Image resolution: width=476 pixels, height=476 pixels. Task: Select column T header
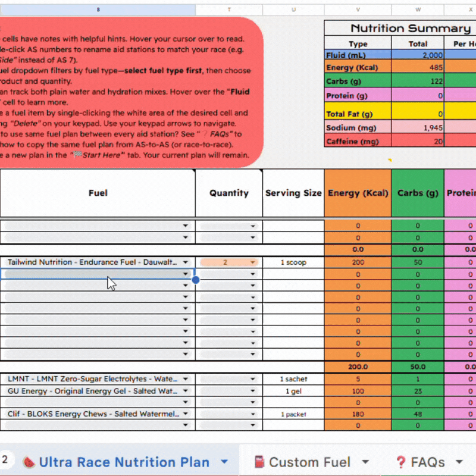pyautogui.click(x=229, y=10)
